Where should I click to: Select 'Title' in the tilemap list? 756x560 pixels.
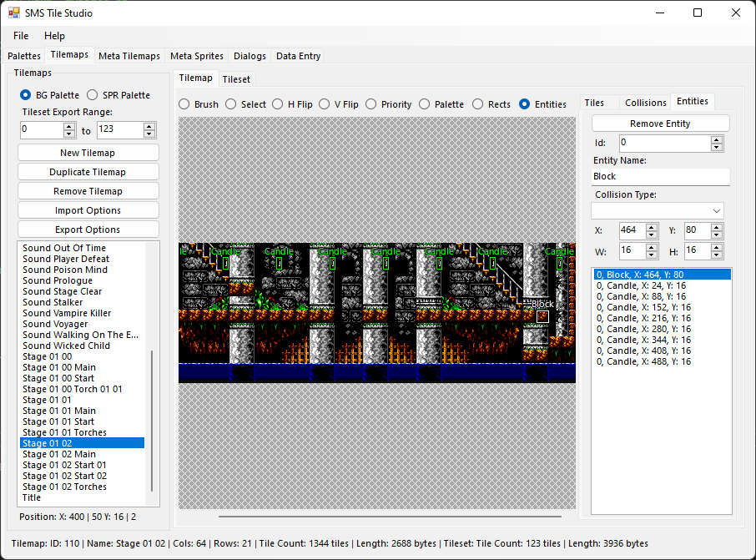pyautogui.click(x=82, y=497)
